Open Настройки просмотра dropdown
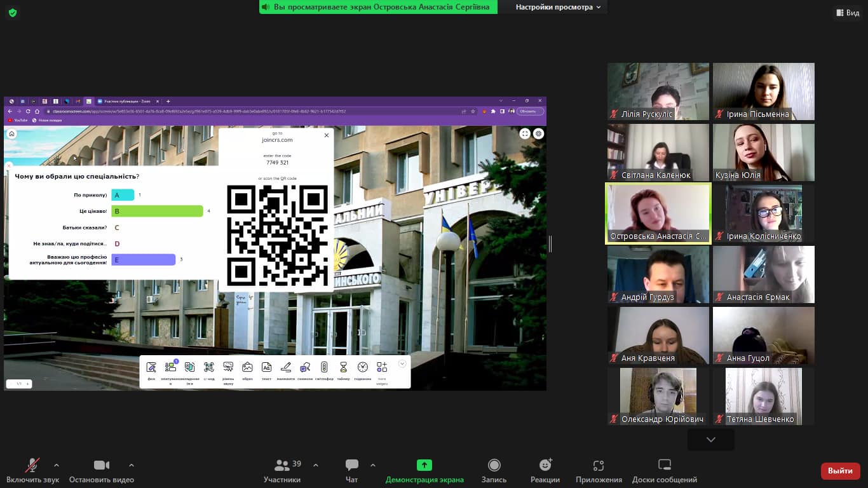 [x=558, y=7]
